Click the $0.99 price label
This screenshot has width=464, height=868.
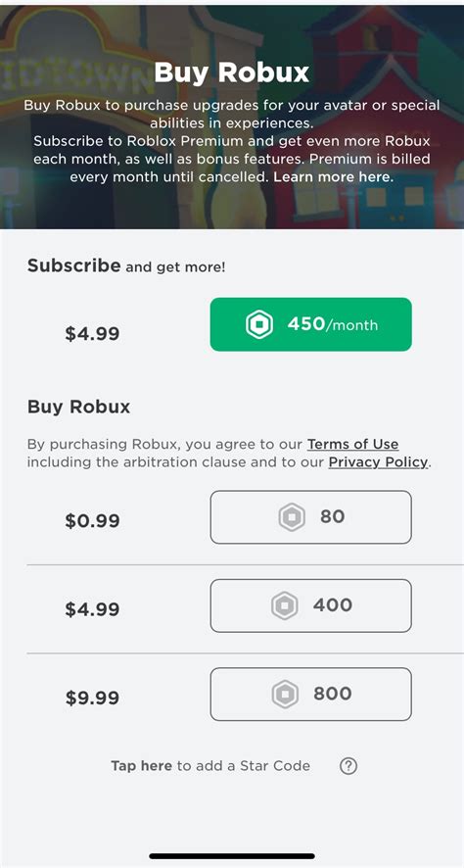click(92, 521)
